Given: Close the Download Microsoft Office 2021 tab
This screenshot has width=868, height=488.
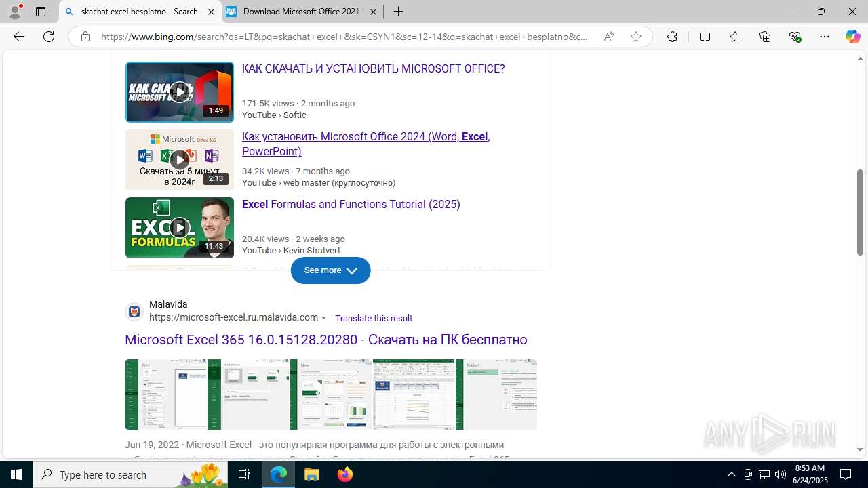Looking at the screenshot, I should pyautogui.click(x=373, y=12).
